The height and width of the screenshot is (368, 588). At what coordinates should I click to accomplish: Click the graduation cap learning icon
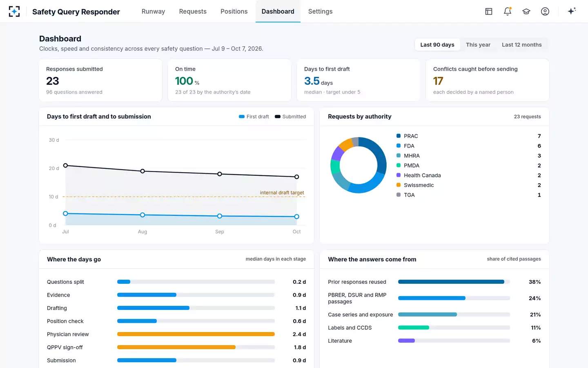pyautogui.click(x=526, y=11)
